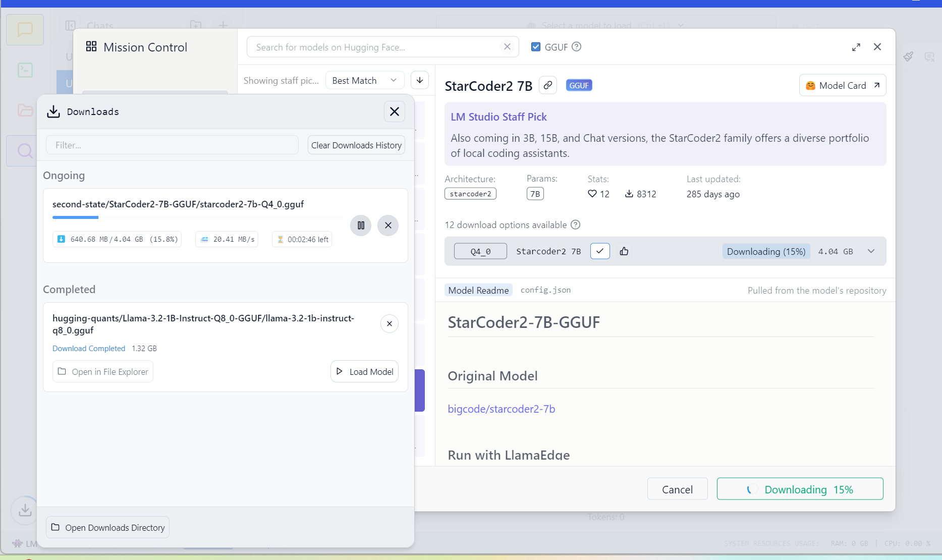Open the Model Card on Hugging Face
The height and width of the screenshot is (560, 942).
click(x=843, y=85)
